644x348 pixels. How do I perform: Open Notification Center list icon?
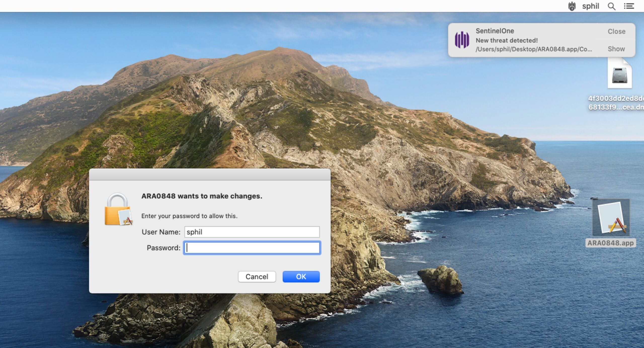click(629, 6)
